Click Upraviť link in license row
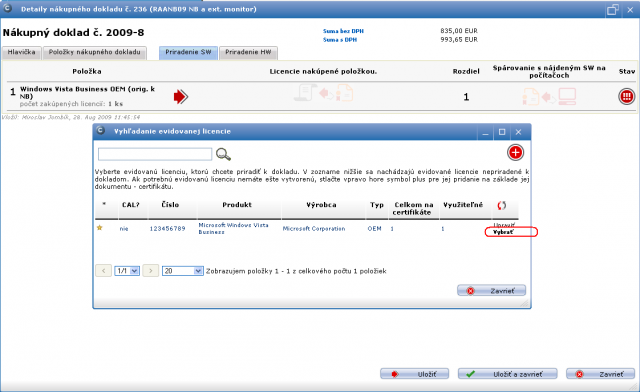640x392 pixels. pyautogui.click(x=504, y=225)
